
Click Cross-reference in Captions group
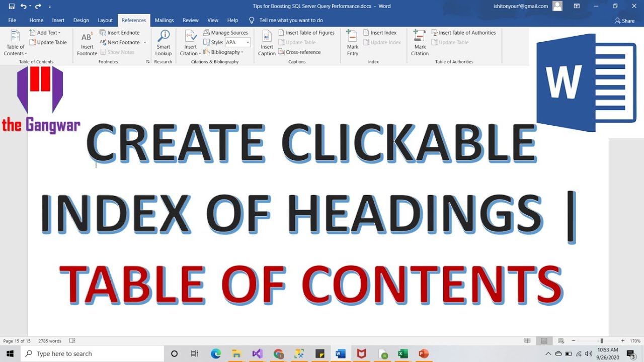pos(299,52)
